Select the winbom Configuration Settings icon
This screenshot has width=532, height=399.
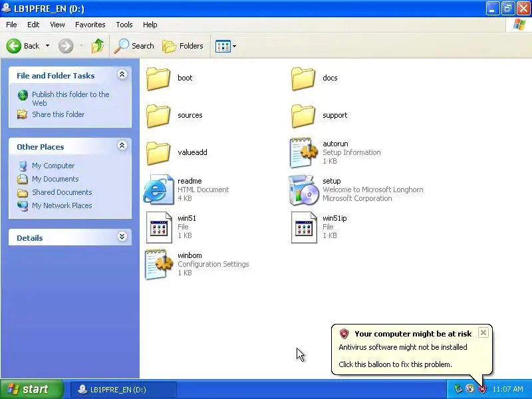coord(158,264)
